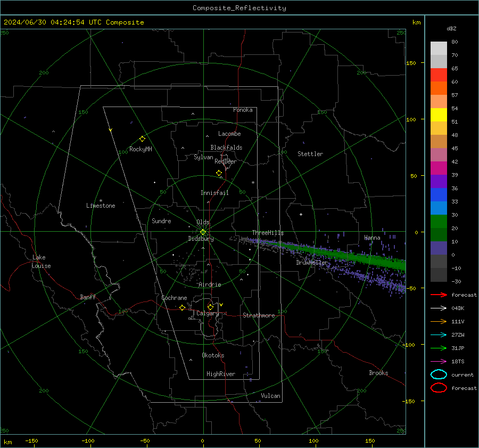Pick the green 31JP arrow legend icon
The width and height of the screenshot is (479, 448).
[439, 348]
